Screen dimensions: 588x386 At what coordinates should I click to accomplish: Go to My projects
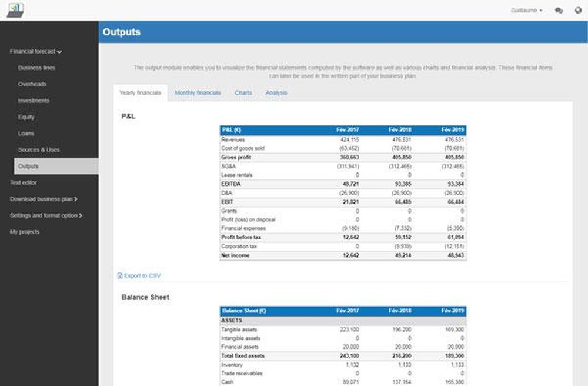point(25,232)
